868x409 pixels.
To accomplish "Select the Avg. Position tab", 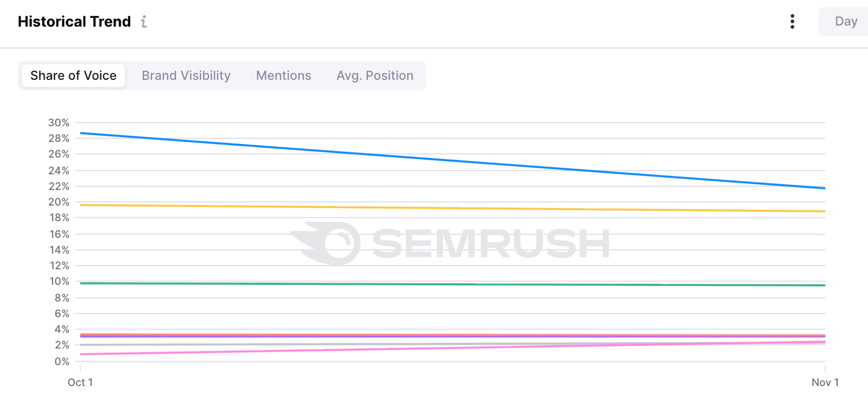I will 375,75.
